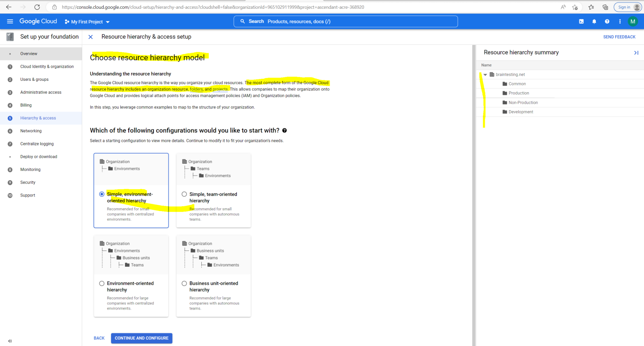Screen dimensions: 644x346
Task: Open the help question-mark in top bar
Action: click(x=607, y=21)
